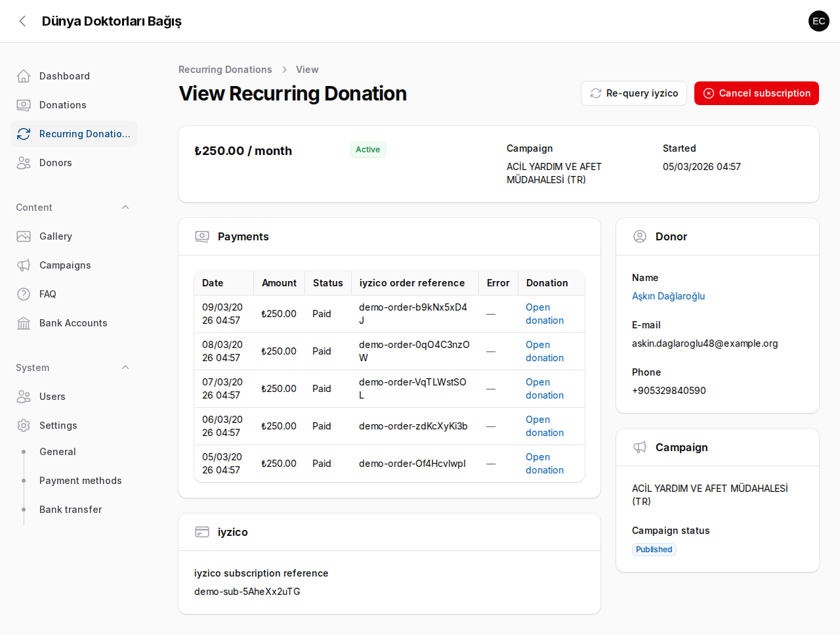This screenshot has height=635, width=840.
Task: Click the Users people icon
Action: 24,397
